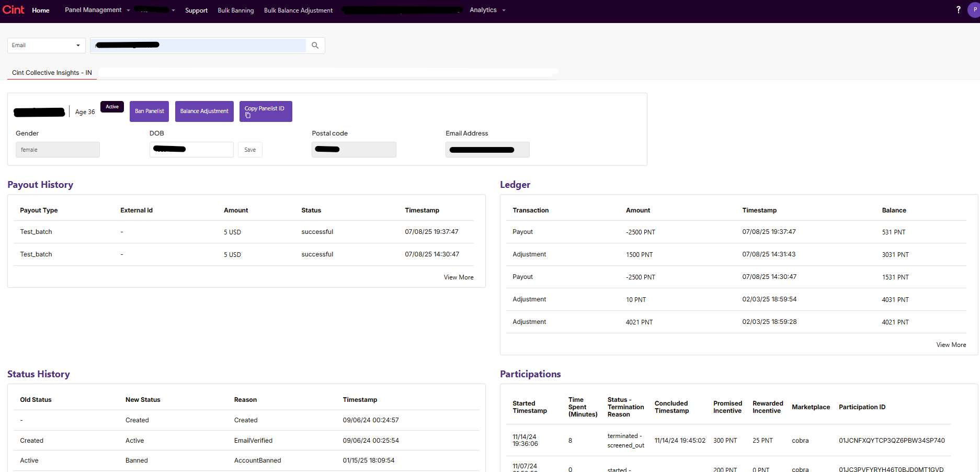The image size is (980, 472).
Task: Click the New Status column header
Action: coord(143,400)
